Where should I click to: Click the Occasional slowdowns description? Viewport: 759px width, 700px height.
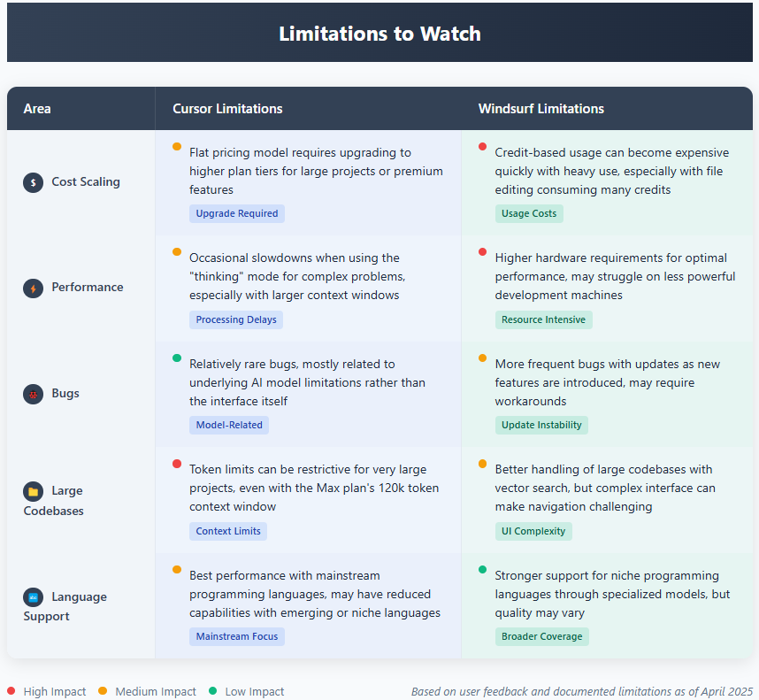pyautogui.click(x=297, y=276)
